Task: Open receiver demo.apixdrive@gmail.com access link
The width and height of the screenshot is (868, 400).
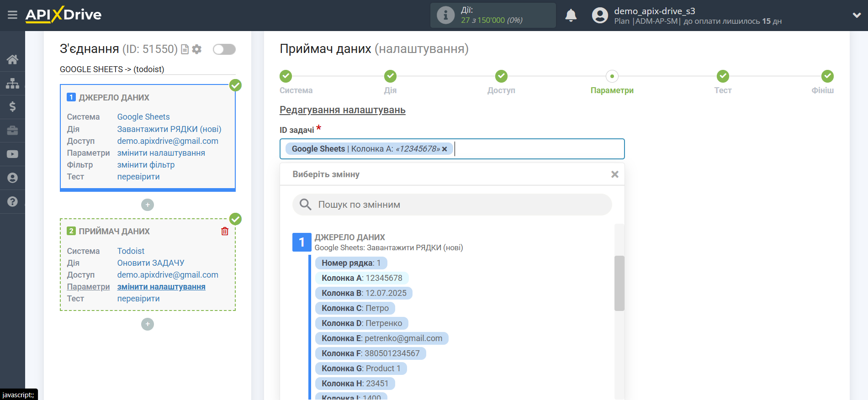Action: coord(168,275)
